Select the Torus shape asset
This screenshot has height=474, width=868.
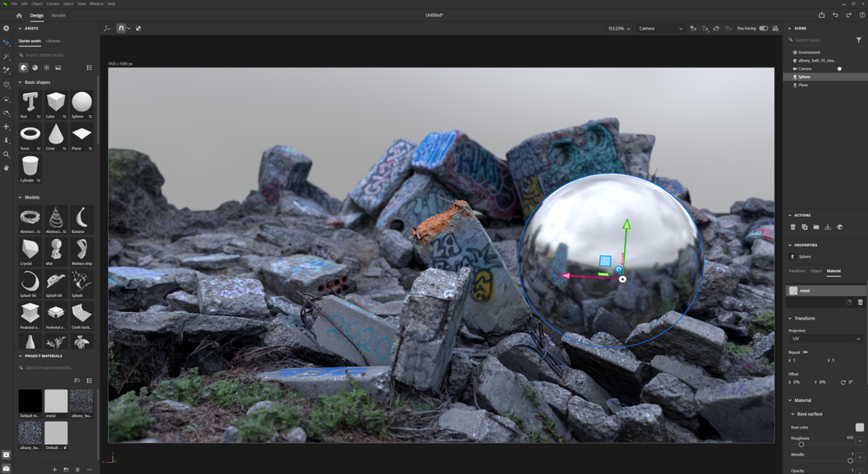tap(30, 133)
